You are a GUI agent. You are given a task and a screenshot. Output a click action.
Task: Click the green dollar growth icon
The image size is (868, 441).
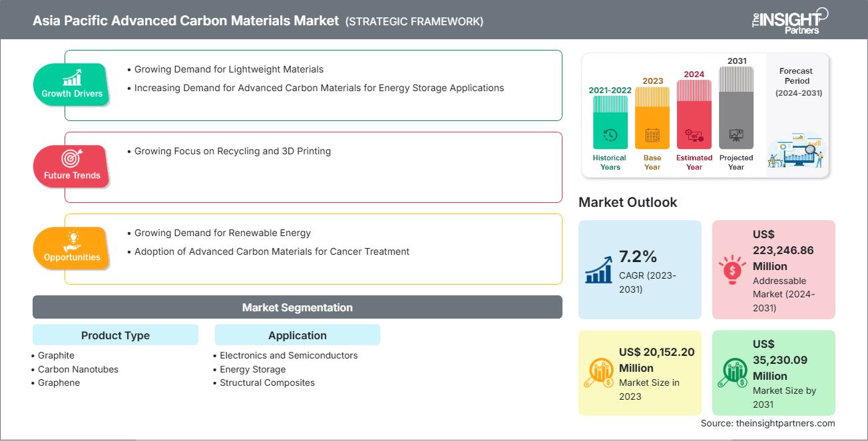(x=734, y=371)
